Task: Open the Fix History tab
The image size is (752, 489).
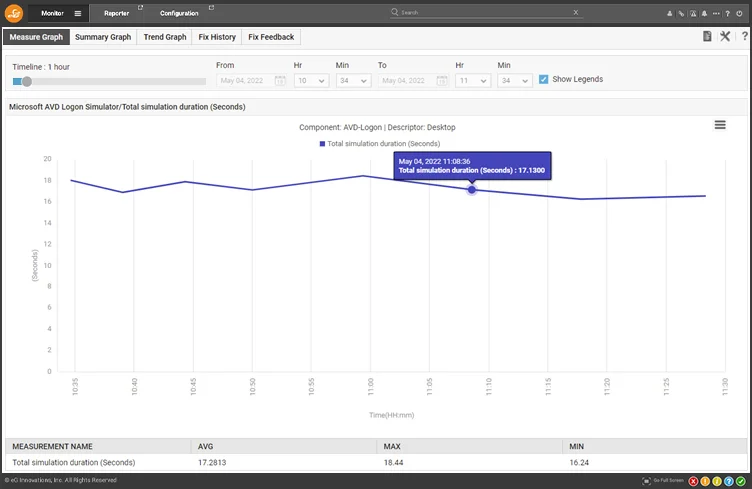Action: click(217, 37)
